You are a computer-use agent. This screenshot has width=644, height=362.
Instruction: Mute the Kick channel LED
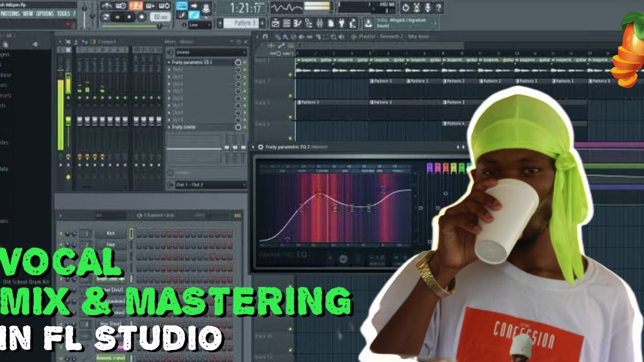(x=61, y=234)
